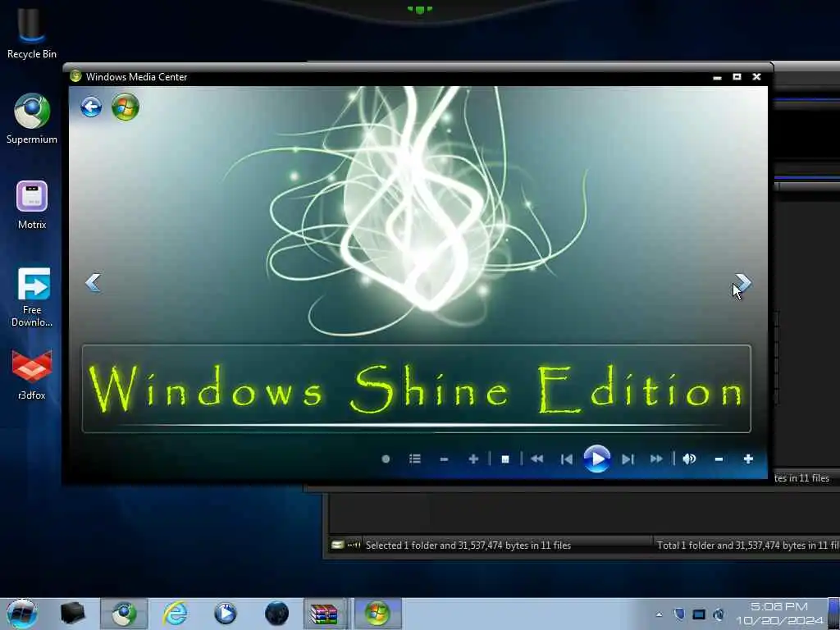Maximize the Windows Media Center window

(737, 77)
